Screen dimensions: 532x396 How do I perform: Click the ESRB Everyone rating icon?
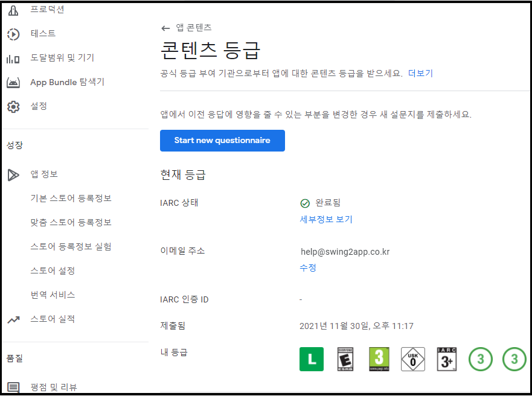point(345,359)
